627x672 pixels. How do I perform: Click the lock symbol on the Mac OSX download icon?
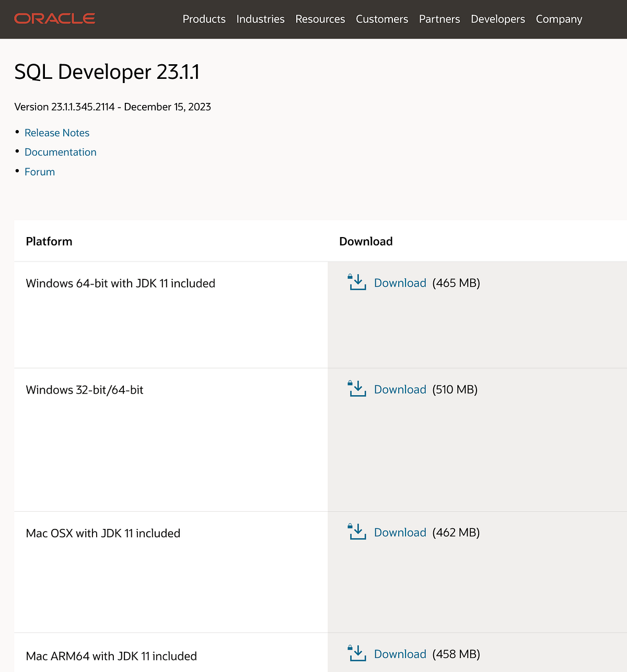[x=351, y=525]
